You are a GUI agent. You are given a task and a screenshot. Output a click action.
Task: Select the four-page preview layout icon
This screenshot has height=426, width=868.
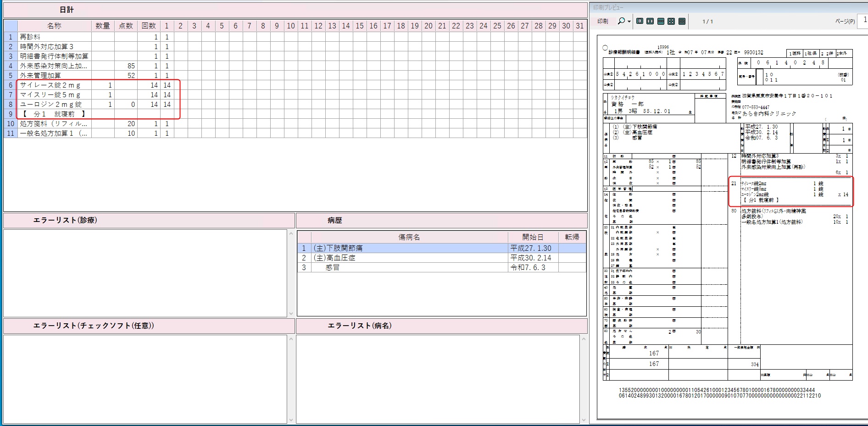[671, 21]
